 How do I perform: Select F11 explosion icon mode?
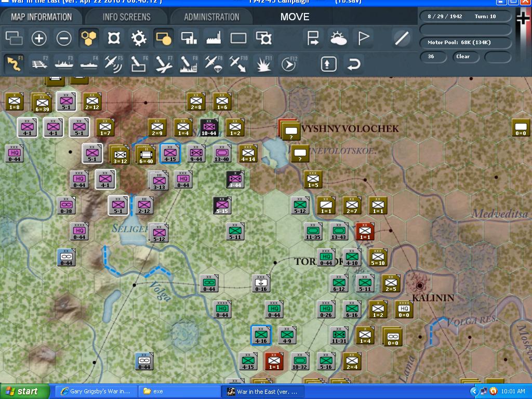pyautogui.click(x=263, y=64)
